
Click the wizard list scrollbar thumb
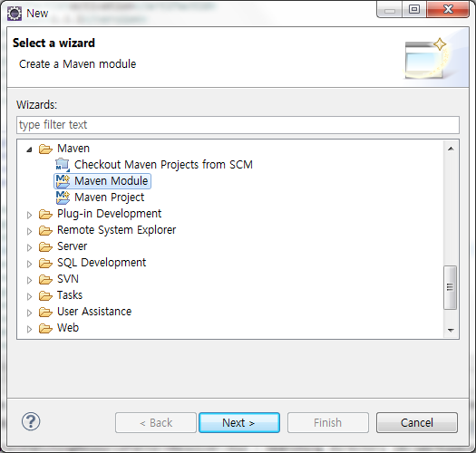click(x=451, y=287)
